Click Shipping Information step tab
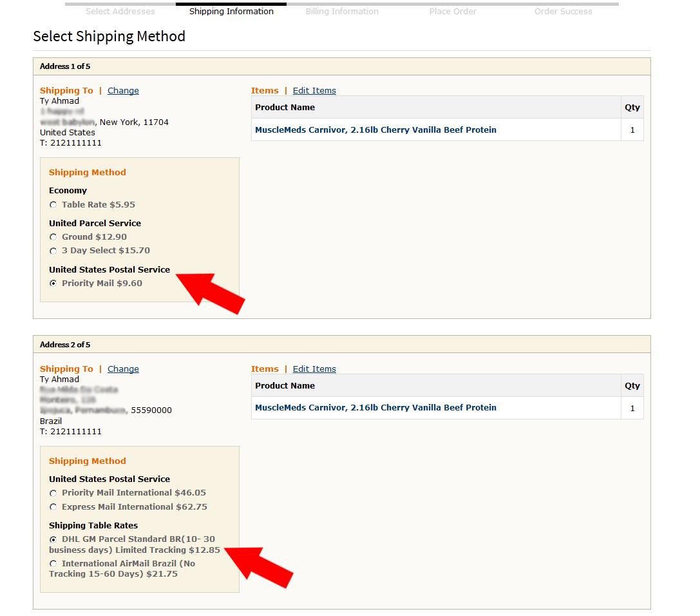Image resolution: width=700 pixels, height=616 pixels. 231,12
